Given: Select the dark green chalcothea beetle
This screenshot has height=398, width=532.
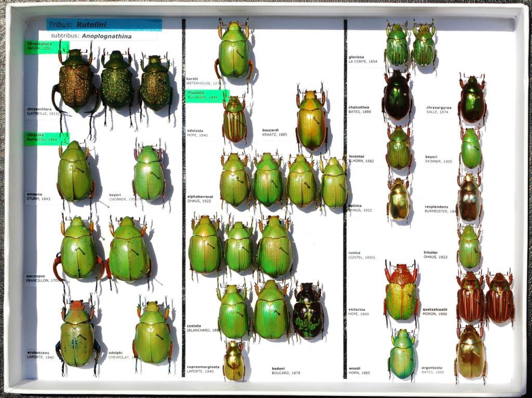Looking at the screenshot, I should point(397,95).
